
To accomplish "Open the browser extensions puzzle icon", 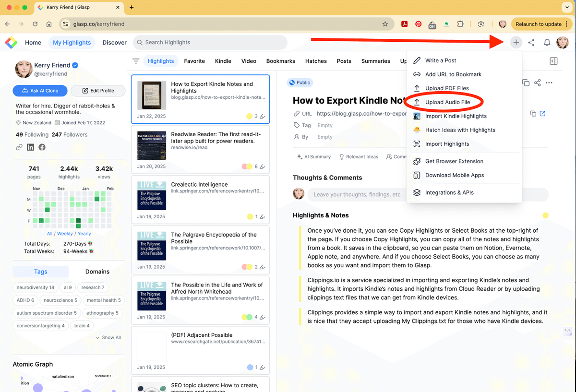I will (x=461, y=24).
